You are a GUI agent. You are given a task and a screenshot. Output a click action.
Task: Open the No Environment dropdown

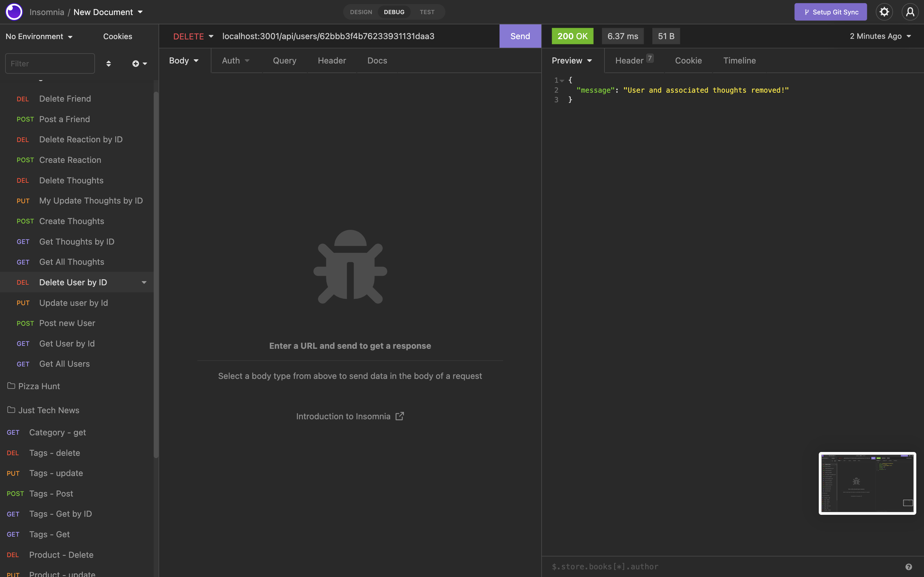point(38,36)
